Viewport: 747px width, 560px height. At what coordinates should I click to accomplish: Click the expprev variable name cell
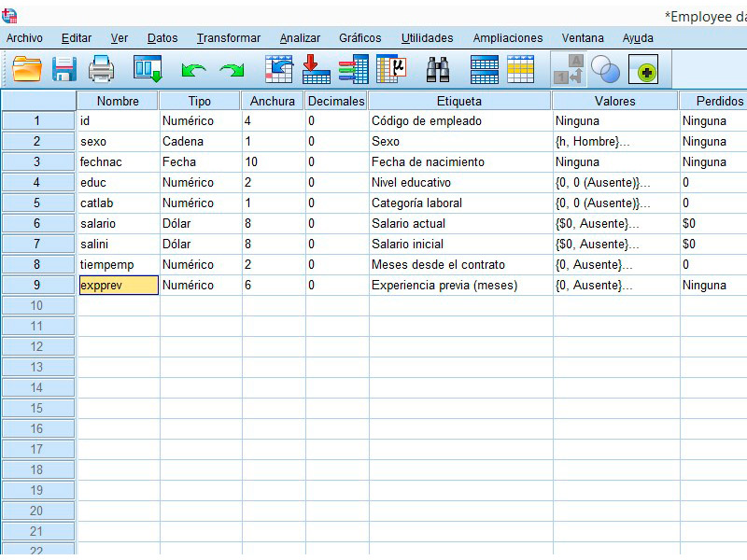coord(118,286)
